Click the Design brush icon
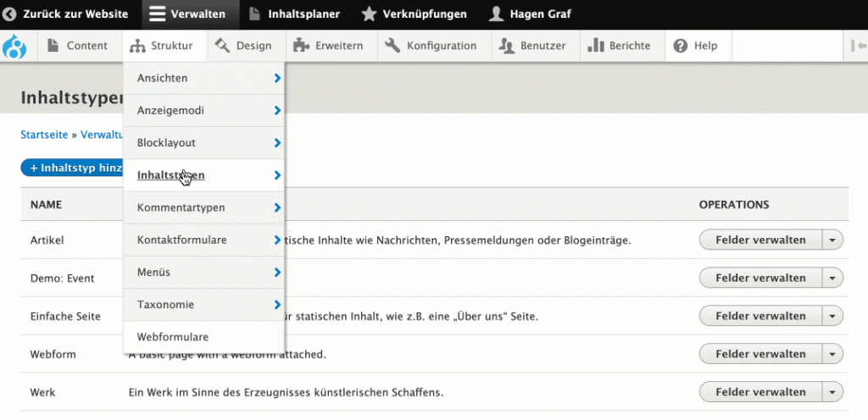Screen dimensions: 868x420 222,46
